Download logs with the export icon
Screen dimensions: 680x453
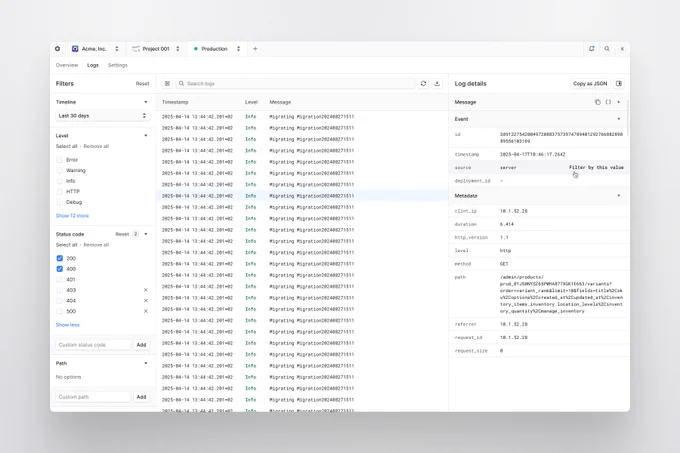pos(437,84)
